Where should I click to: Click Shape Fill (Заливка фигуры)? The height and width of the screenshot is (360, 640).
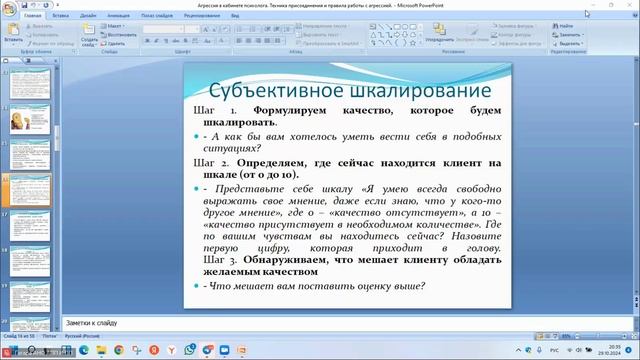click(x=512, y=26)
